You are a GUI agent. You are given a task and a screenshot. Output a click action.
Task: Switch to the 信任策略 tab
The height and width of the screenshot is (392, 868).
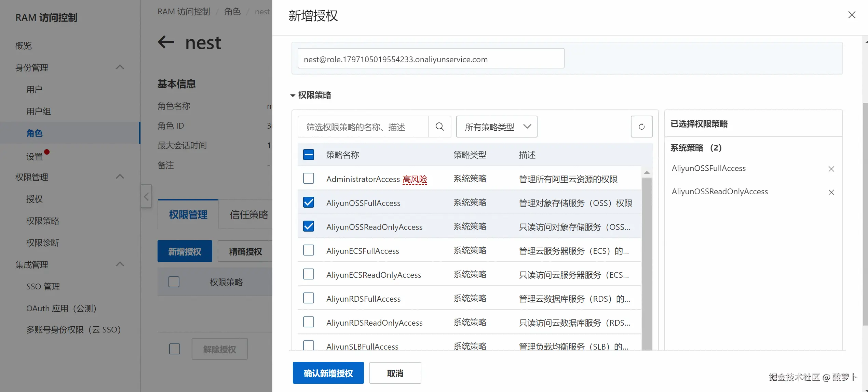coord(249,215)
